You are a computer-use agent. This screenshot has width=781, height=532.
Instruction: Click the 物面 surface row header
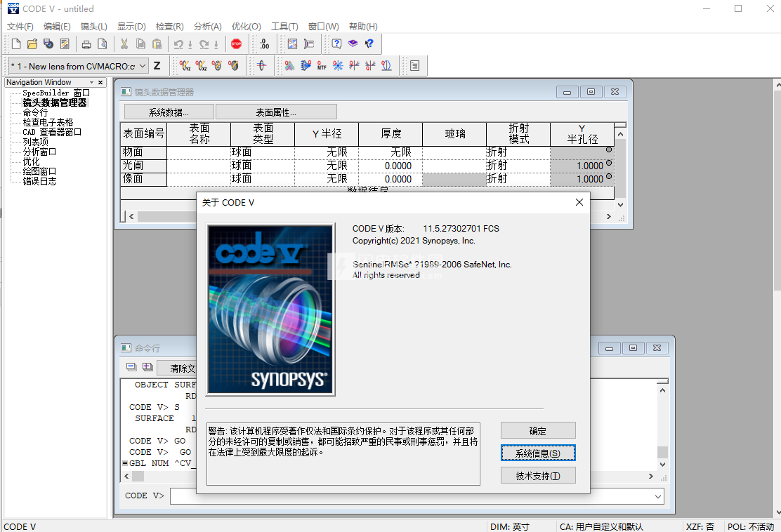pos(143,152)
